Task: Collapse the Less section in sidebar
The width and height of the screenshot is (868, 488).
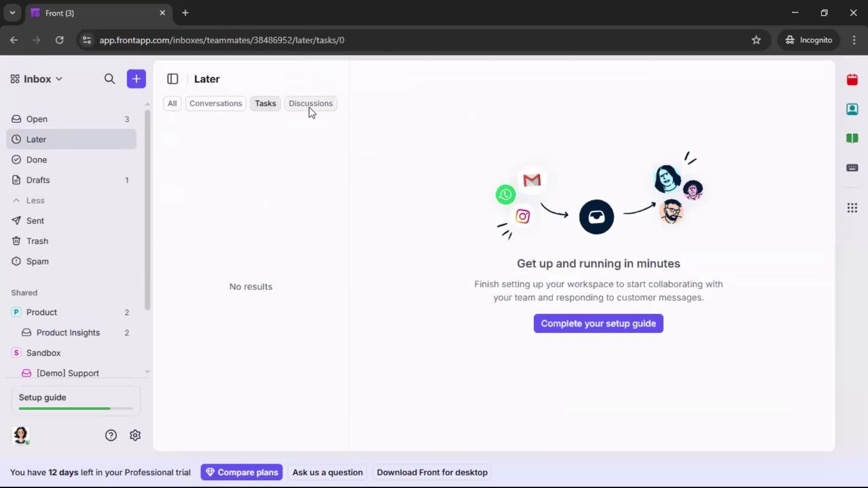Action: point(29,201)
